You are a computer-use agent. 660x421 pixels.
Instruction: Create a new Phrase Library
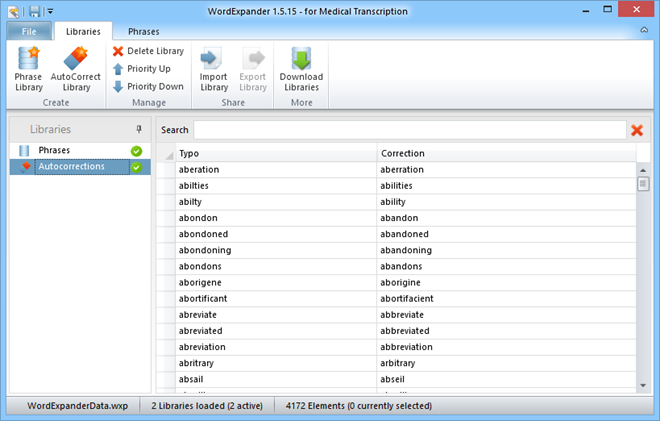point(29,69)
